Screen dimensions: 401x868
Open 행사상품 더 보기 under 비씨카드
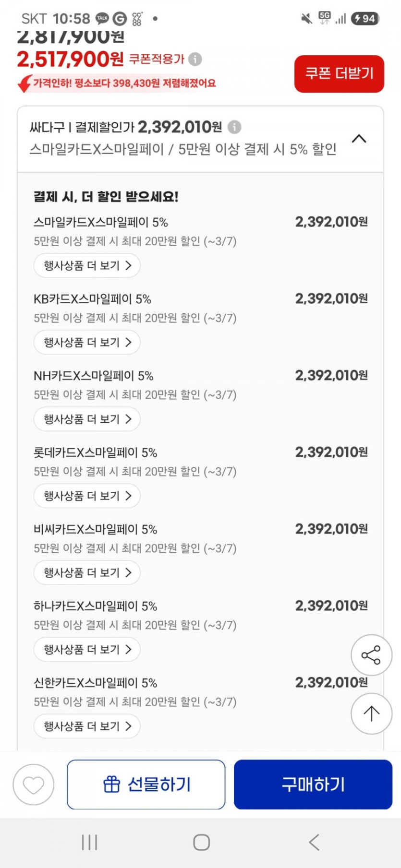click(x=87, y=572)
